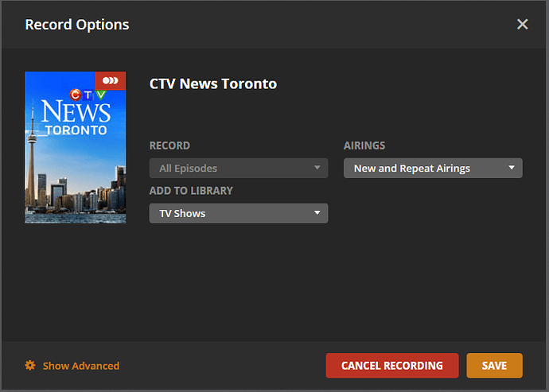Click the AIRINGS label

(364, 146)
